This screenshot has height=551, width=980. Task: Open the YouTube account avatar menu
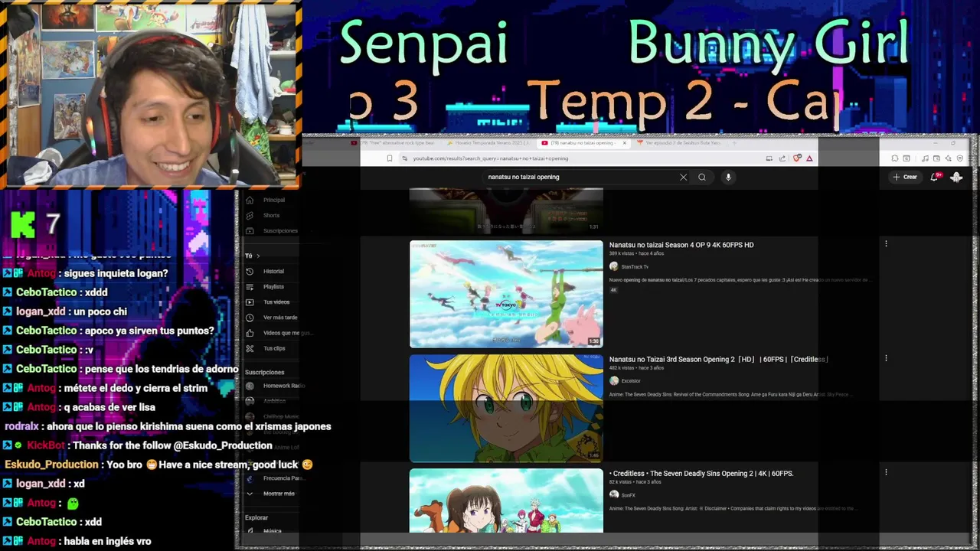point(956,177)
